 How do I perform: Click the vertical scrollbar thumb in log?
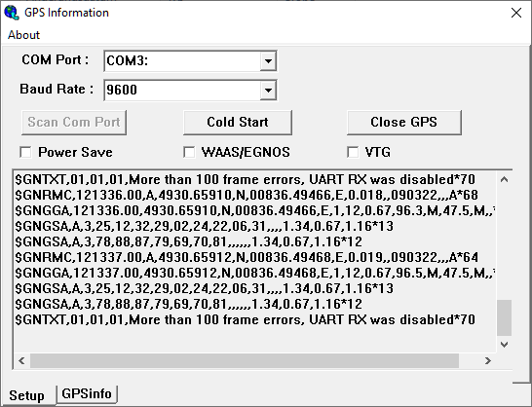[504, 317]
